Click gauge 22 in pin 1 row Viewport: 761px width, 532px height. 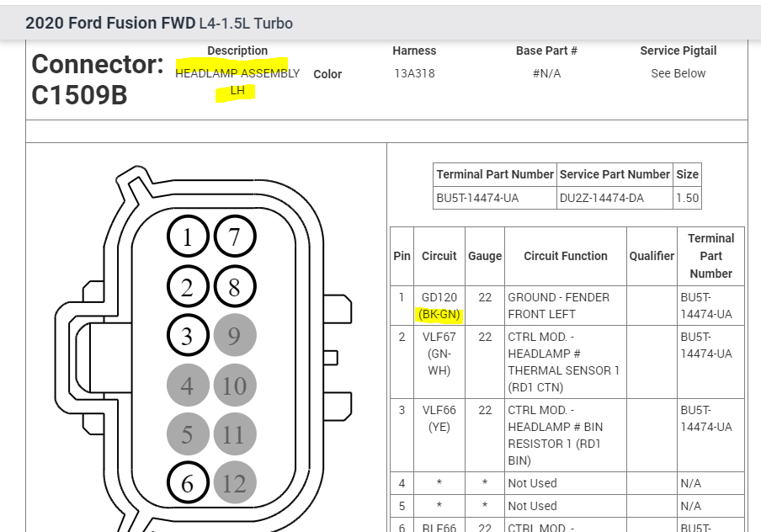[x=485, y=297]
